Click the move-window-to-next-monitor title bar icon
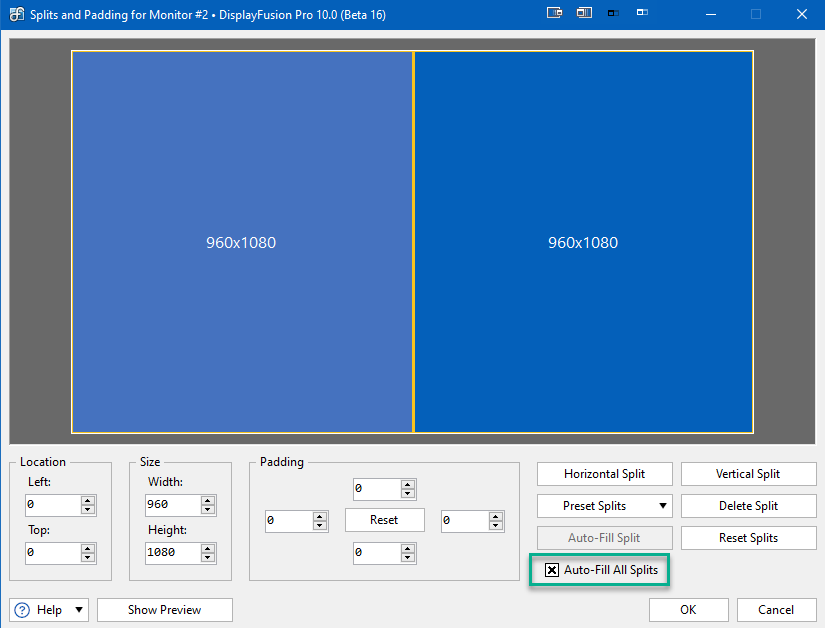The height and width of the screenshot is (628, 825). [x=554, y=14]
